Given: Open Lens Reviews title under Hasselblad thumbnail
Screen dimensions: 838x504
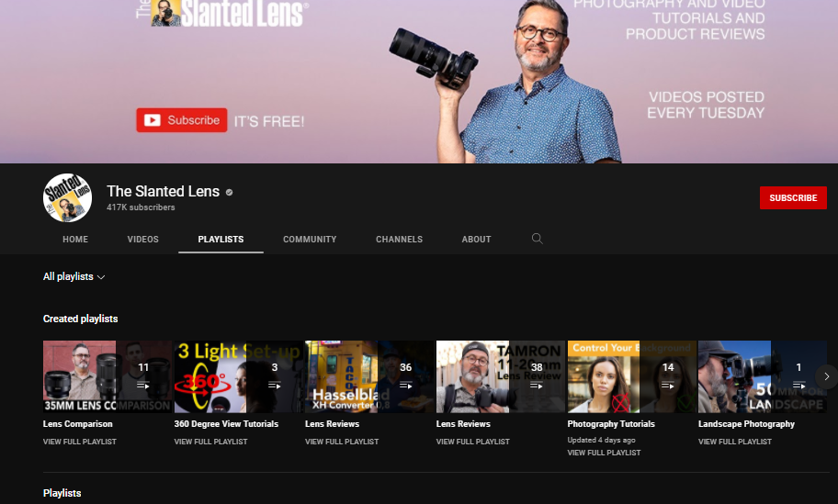Looking at the screenshot, I should pos(332,424).
